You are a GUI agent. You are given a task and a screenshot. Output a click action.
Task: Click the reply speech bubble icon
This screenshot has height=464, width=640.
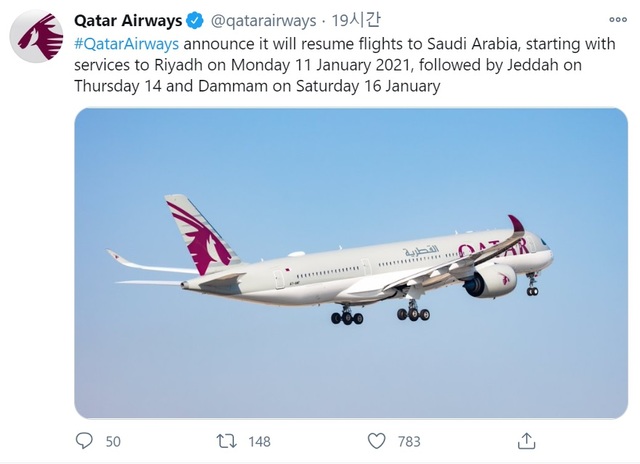click(x=84, y=441)
